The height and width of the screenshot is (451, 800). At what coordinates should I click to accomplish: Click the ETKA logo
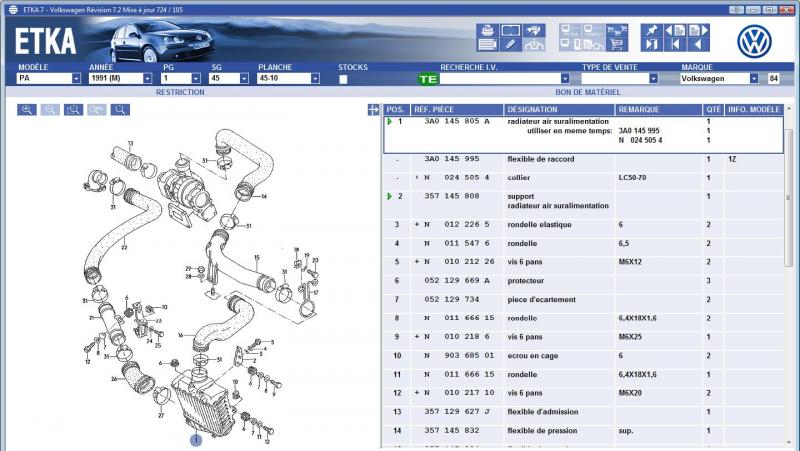point(45,41)
